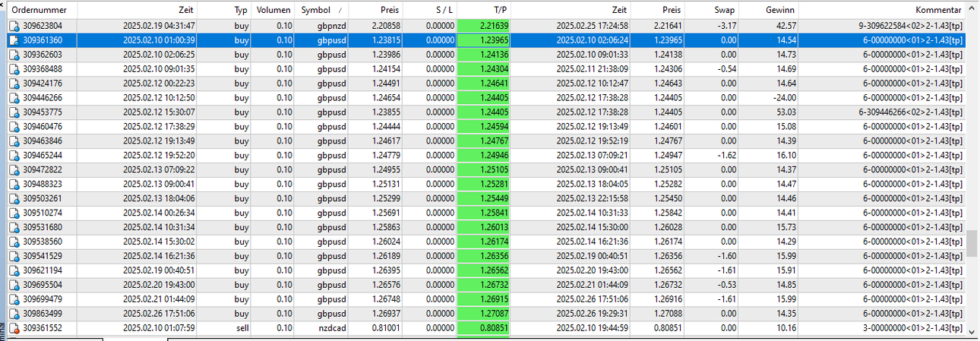This screenshot has height=341, width=980.
Task: Click the close price 1.26028
Action: (x=668, y=228)
